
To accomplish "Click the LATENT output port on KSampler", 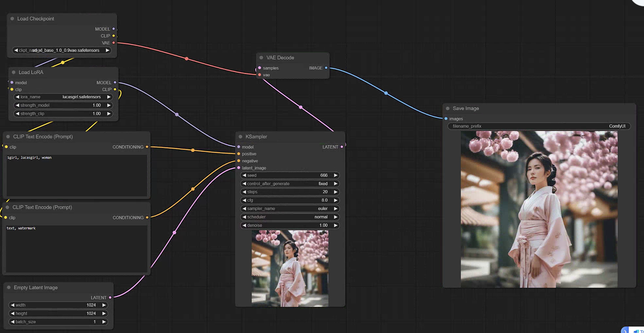I will tap(342, 147).
